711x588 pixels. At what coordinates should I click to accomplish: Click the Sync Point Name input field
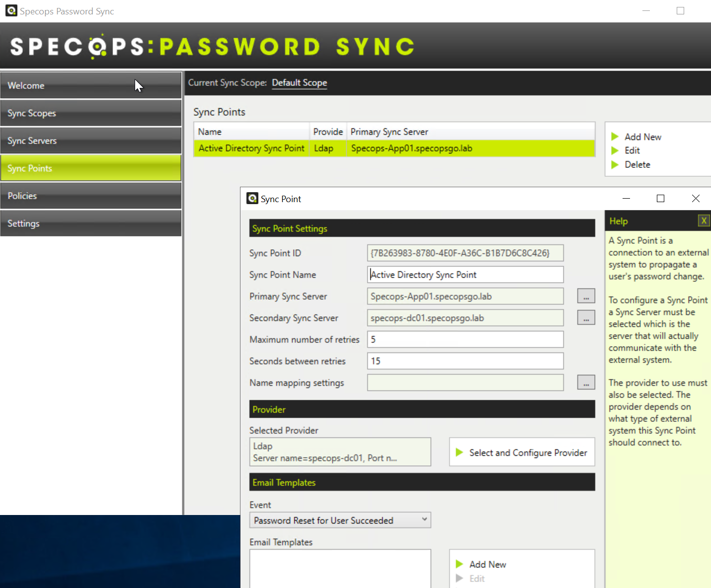pos(465,275)
